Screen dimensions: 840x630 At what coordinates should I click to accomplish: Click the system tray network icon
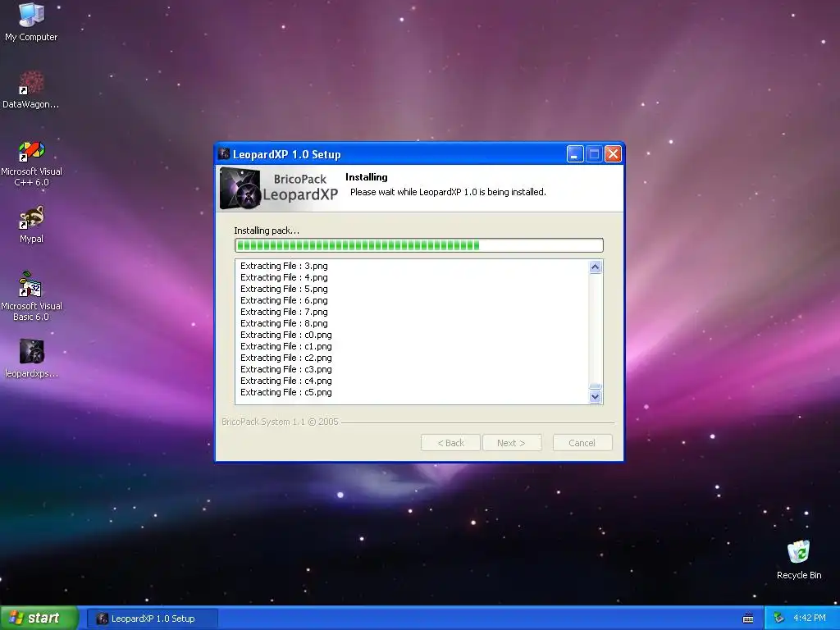778,619
